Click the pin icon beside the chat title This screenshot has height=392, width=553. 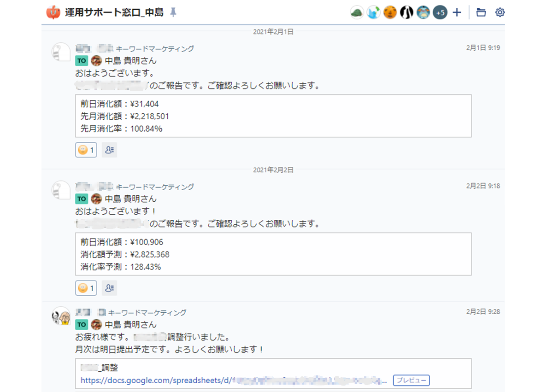[x=173, y=13]
